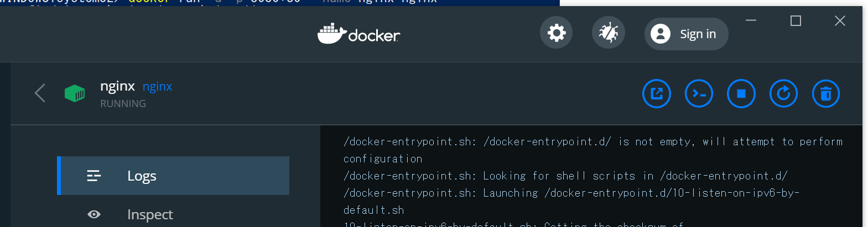Image resolution: width=868 pixels, height=227 pixels.
Task: Click the Logs list icon
Action: 94,176
